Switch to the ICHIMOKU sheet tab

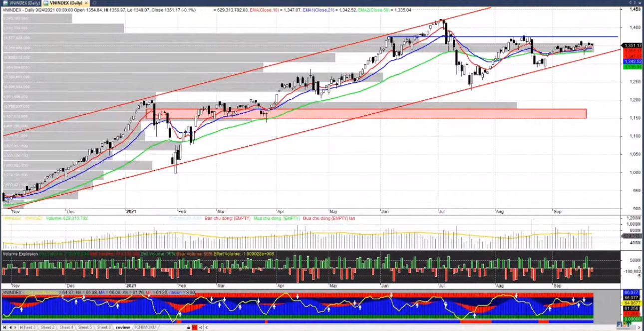(145, 328)
